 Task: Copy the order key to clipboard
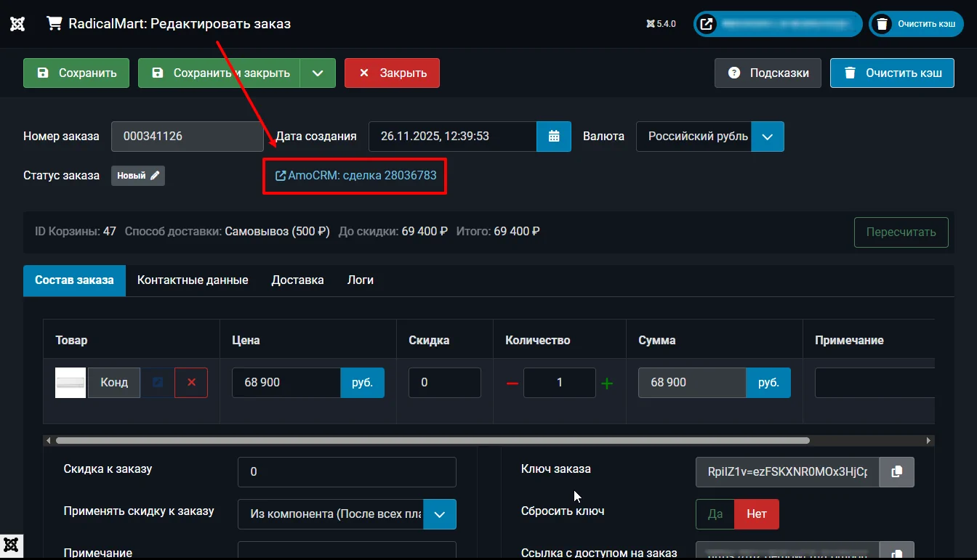click(x=896, y=472)
